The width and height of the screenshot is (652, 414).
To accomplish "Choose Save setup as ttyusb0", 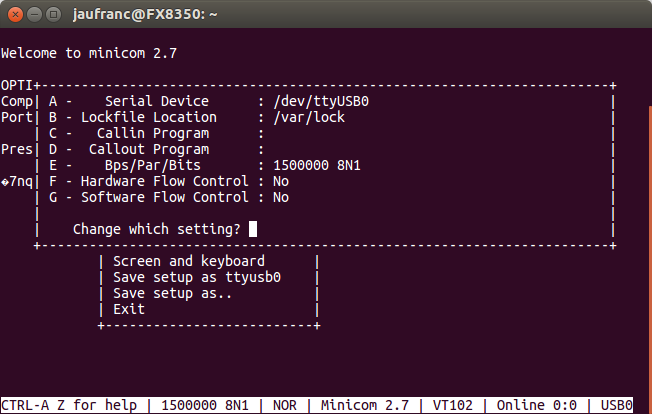I will click(x=197, y=278).
